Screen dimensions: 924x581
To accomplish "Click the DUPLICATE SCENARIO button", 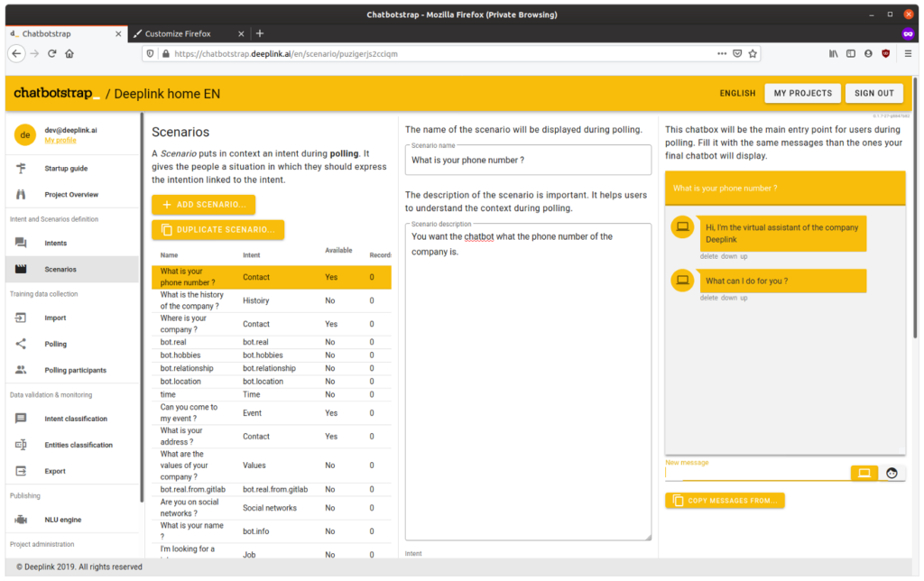I will pyautogui.click(x=218, y=230).
